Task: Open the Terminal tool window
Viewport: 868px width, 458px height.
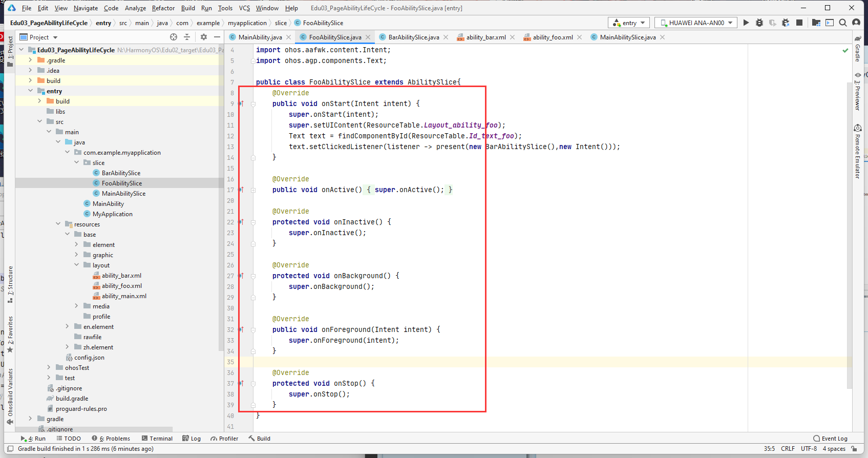Action: [x=157, y=439]
